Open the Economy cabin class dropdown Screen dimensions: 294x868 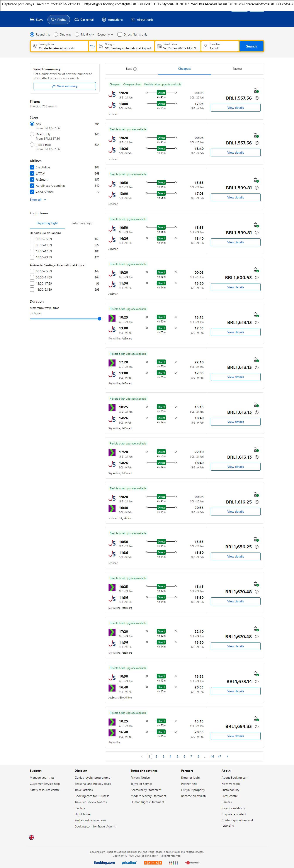click(105, 34)
